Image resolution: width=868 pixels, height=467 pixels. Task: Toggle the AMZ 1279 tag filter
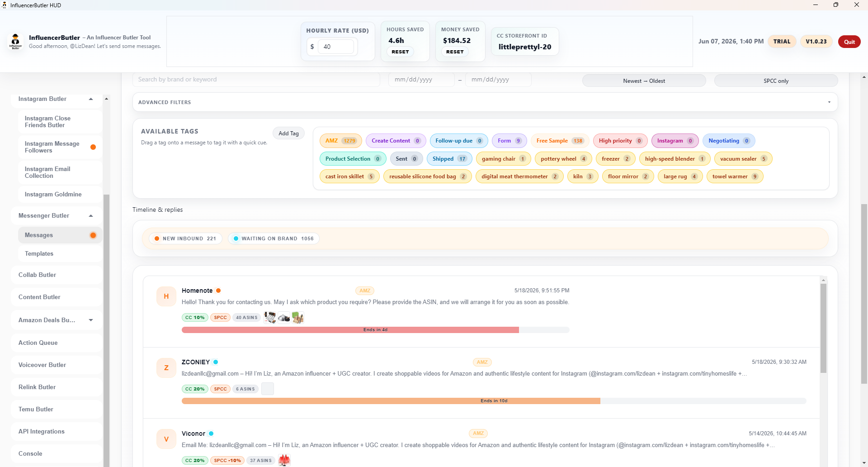click(x=341, y=141)
